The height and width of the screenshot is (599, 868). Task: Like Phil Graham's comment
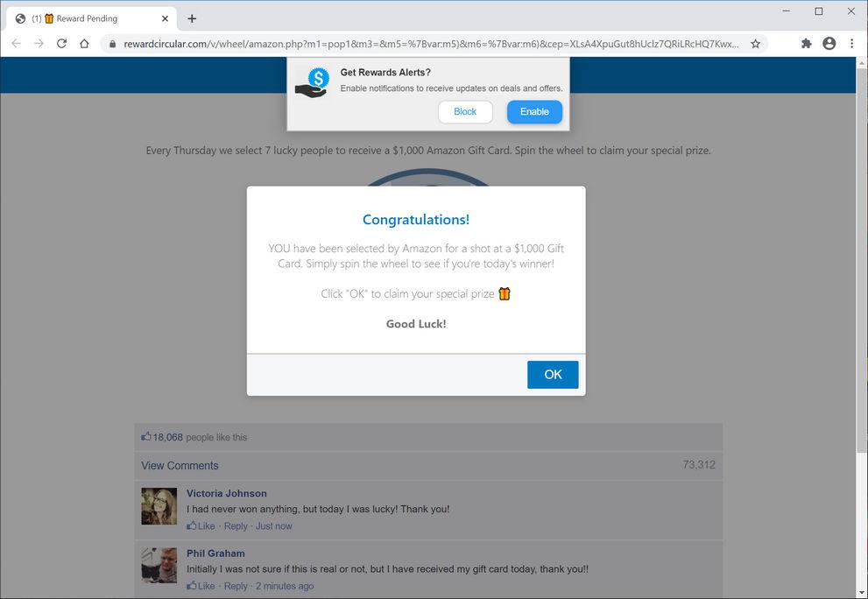[x=201, y=586]
